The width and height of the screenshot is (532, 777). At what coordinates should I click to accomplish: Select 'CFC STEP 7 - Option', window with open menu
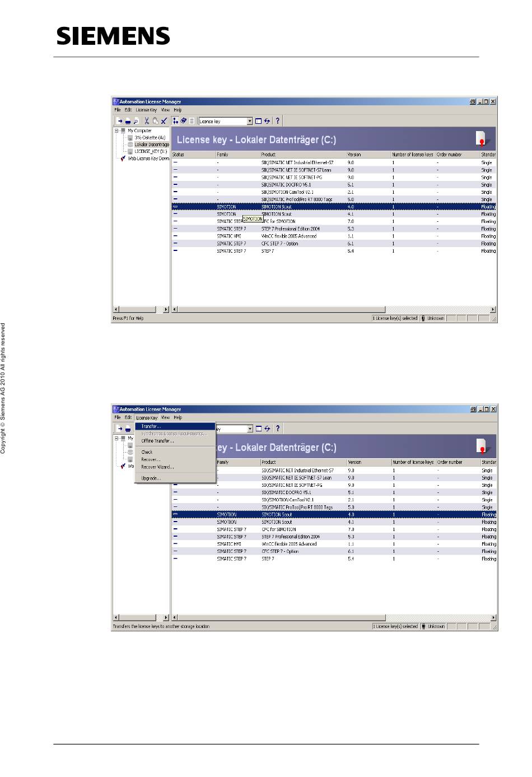click(x=334, y=551)
